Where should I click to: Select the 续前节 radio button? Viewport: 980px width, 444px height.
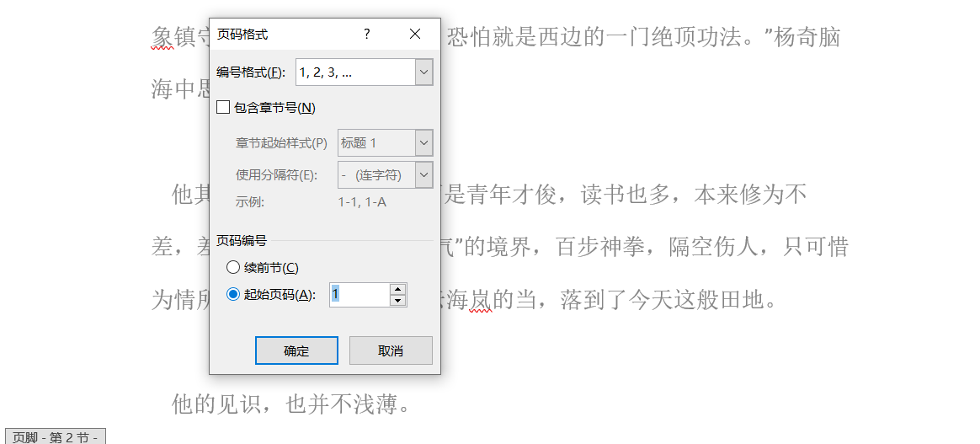click(233, 268)
